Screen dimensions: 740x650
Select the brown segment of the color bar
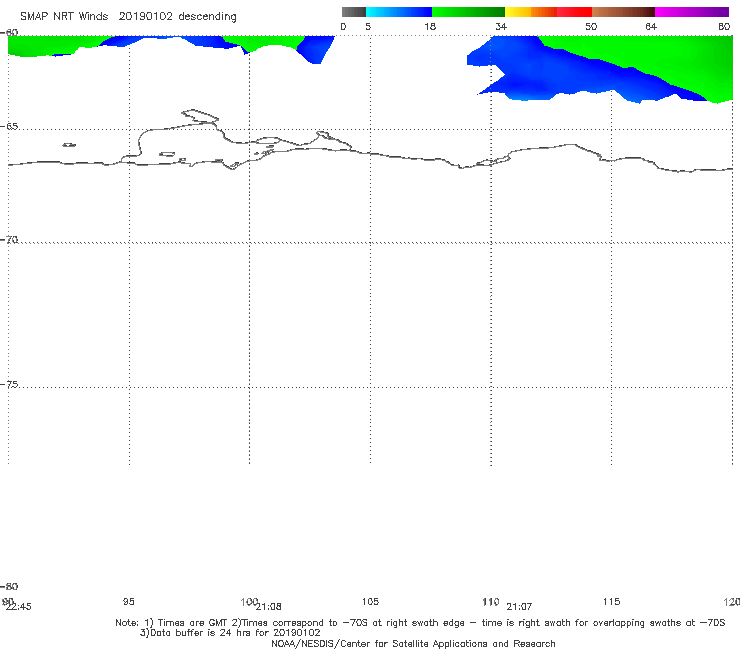623,12
